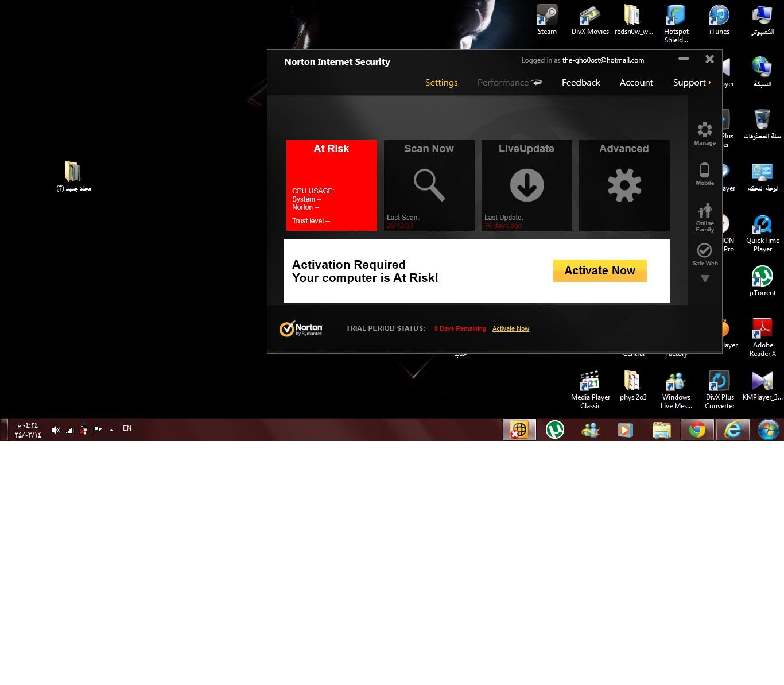Launch KMPlayer desktop shortcut
This screenshot has height=685, width=784.
[x=762, y=386]
